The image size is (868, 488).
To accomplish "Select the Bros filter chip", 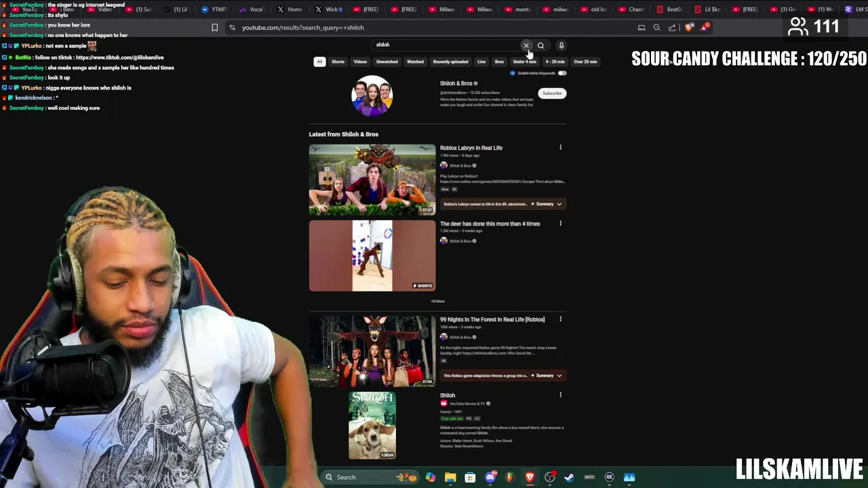I will [x=499, y=62].
